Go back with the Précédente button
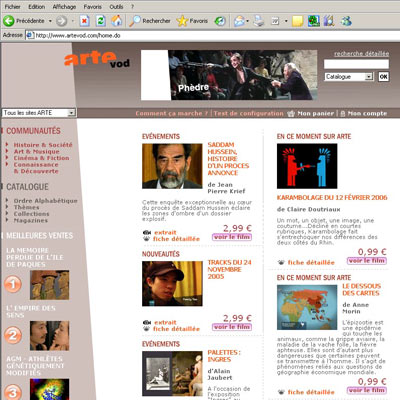The height and width of the screenshot is (400, 400). [23, 21]
